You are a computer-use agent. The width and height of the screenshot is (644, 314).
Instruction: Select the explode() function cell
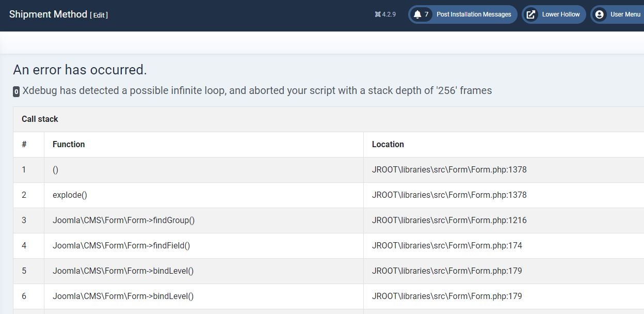pyautogui.click(x=70, y=195)
